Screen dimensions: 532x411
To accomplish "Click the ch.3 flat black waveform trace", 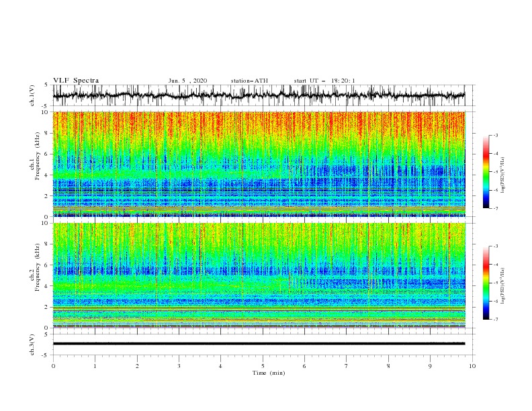I will [x=259, y=344].
